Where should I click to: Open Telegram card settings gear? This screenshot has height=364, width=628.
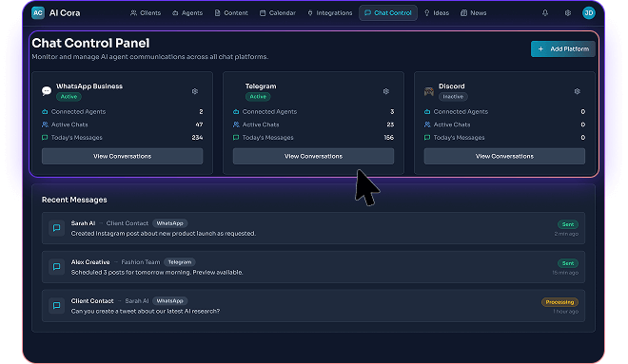point(386,91)
